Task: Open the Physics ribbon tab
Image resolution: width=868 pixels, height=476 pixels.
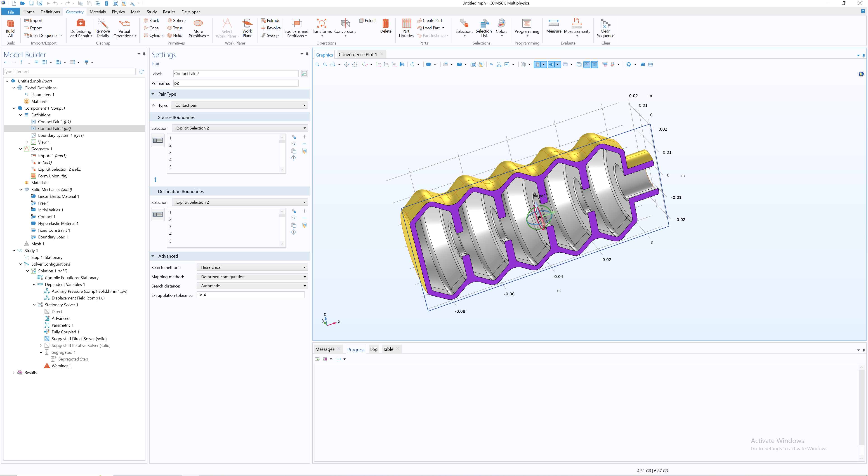Action: pyautogui.click(x=118, y=12)
